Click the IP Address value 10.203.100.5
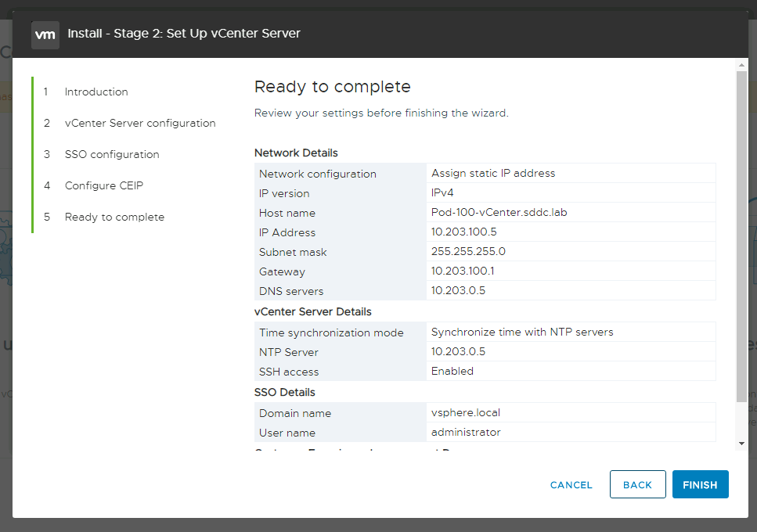The image size is (757, 532). [x=463, y=232]
